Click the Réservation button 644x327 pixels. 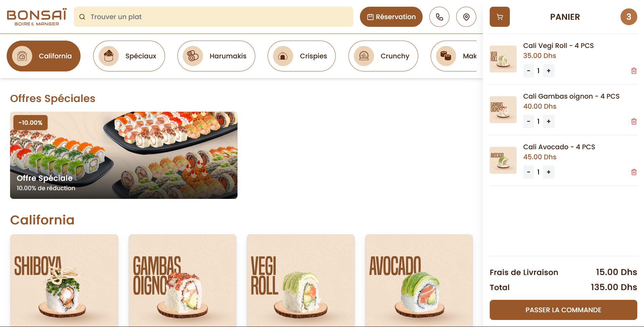click(x=391, y=17)
